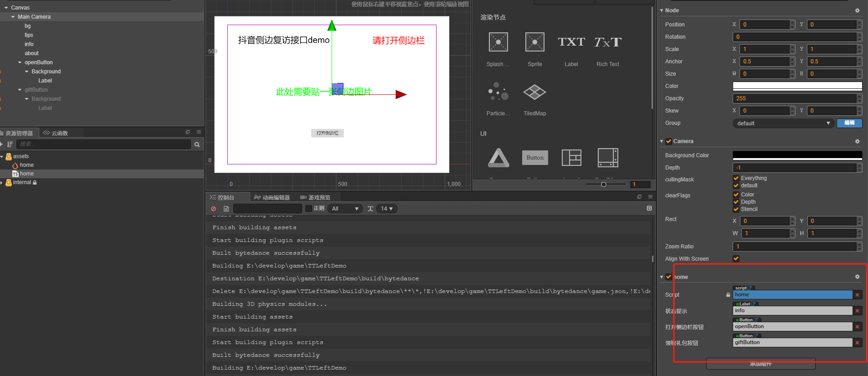
Task: Open the console log file icon
Action: tap(226, 209)
